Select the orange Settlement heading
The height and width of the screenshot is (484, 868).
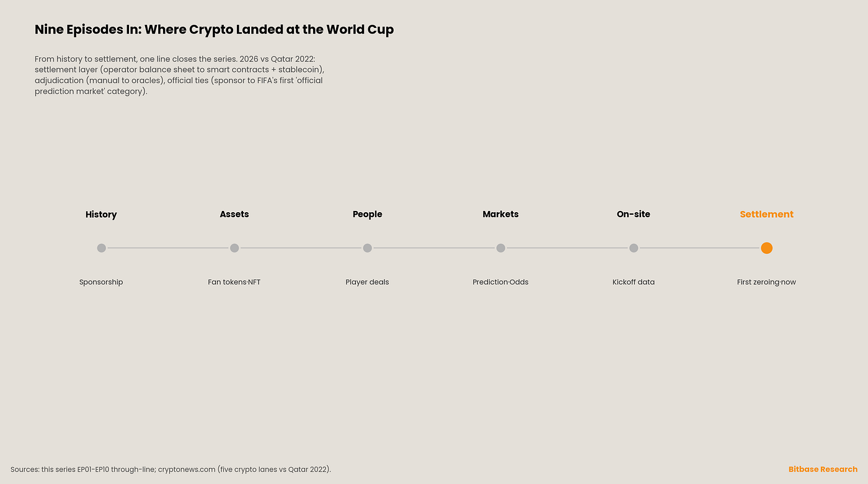(766, 214)
